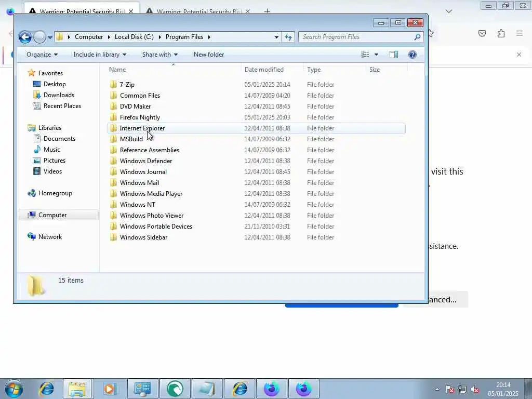Open Videos library

52,171
